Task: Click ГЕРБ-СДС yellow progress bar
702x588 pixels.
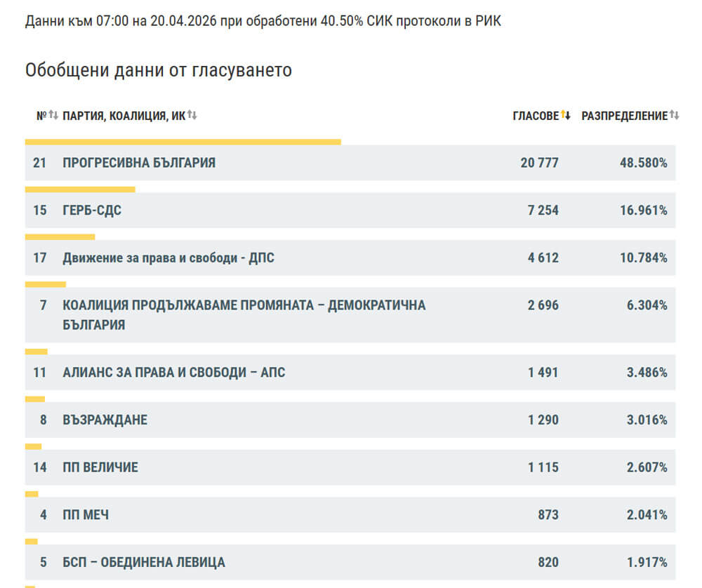Action: [x=80, y=189]
